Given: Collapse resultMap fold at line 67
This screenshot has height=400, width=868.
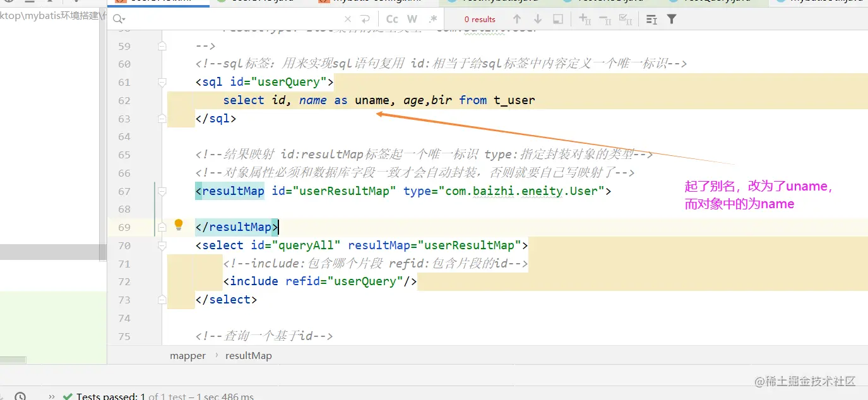Looking at the screenshot, I should click(x=162, y=191).
